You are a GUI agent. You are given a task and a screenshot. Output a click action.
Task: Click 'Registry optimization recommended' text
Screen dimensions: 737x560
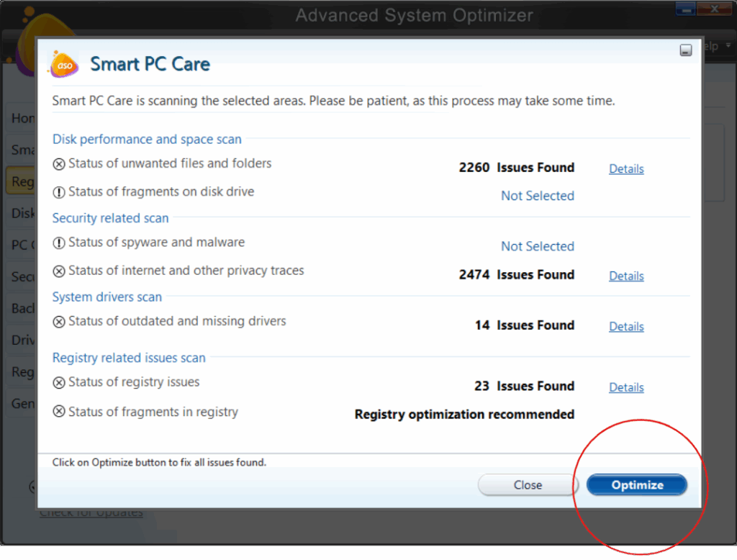(x=464, y=414)
